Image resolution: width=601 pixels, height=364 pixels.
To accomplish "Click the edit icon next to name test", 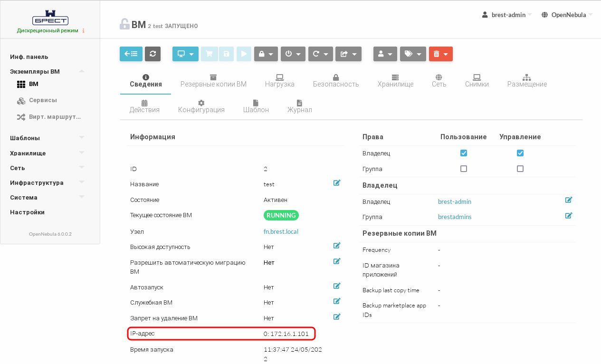I will 337,183.
